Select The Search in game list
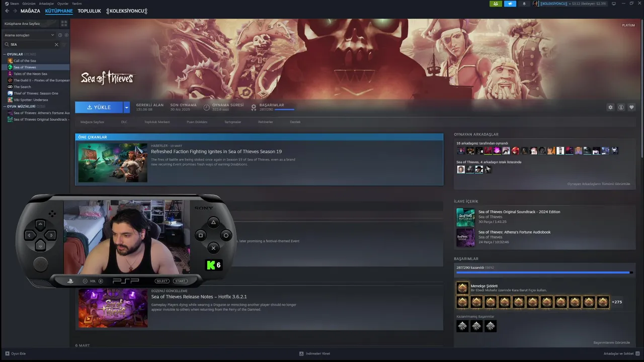Image resolution: width=644 pixels, height=362 pixels. coord(22,87)
